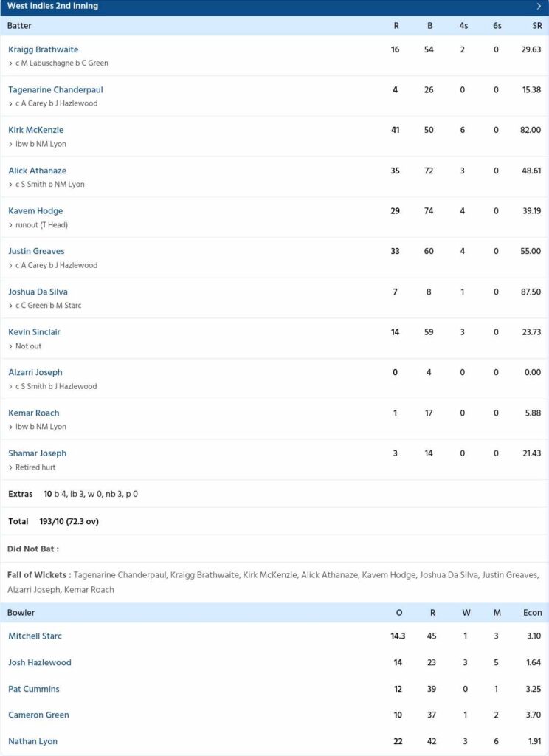Open Kemar Roach player page

pyautogui.click(x=34, y=413)
